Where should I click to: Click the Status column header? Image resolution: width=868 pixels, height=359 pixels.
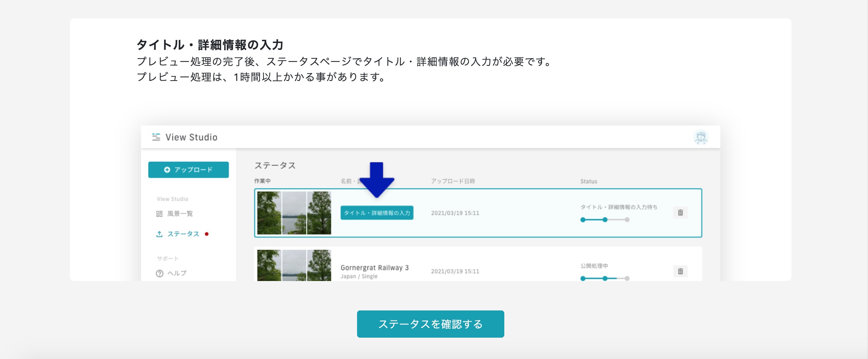[589, 181]
